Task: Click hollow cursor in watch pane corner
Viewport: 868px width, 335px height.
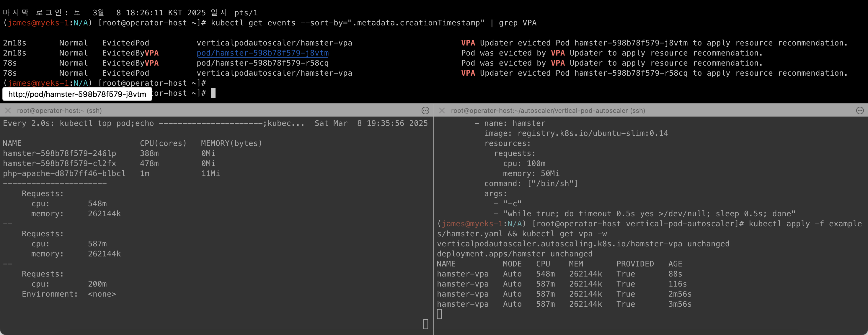Action: tap(425, 324)
